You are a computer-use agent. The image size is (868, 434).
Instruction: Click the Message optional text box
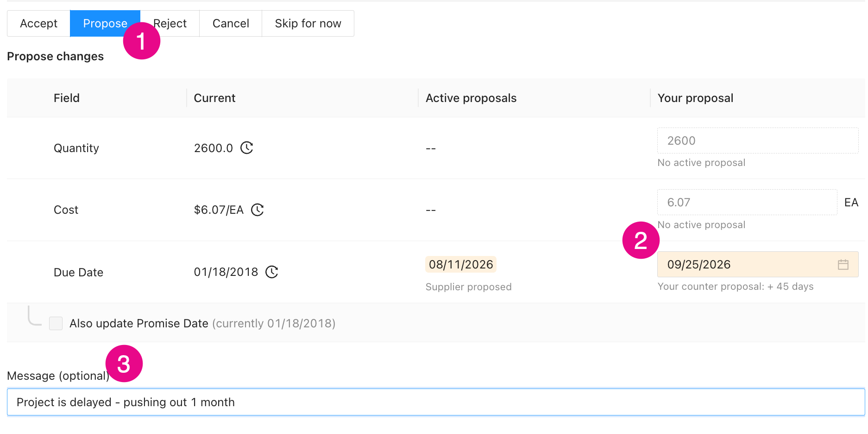point(436,402)
